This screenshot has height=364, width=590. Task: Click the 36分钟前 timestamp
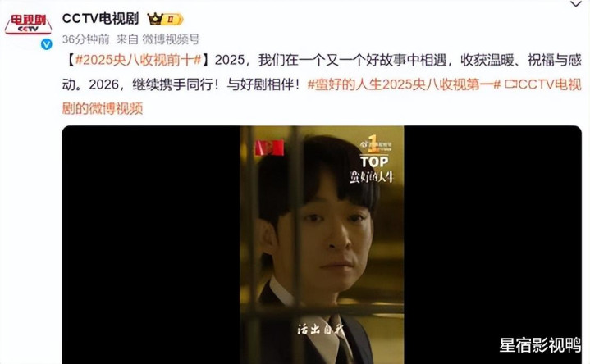click(x=86, y=39)
